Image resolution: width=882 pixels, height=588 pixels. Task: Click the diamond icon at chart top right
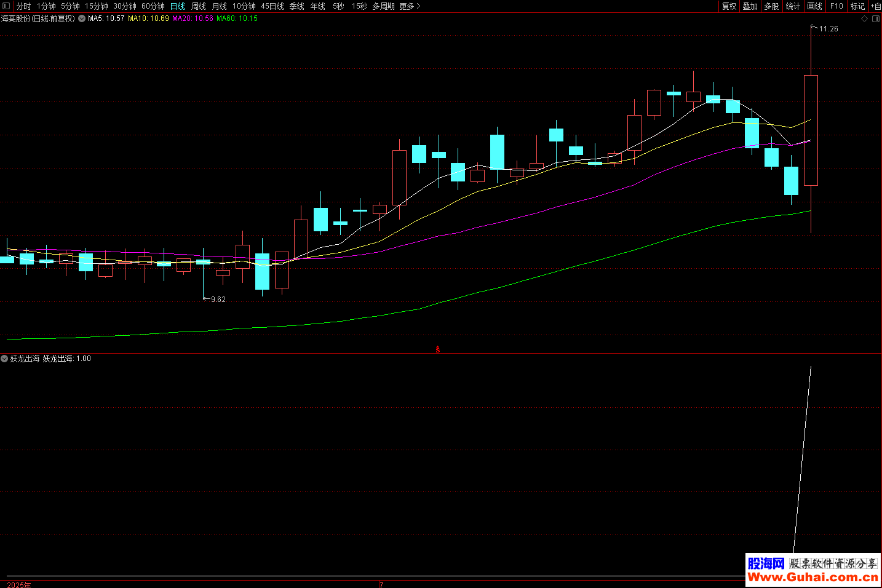[864, 19]
